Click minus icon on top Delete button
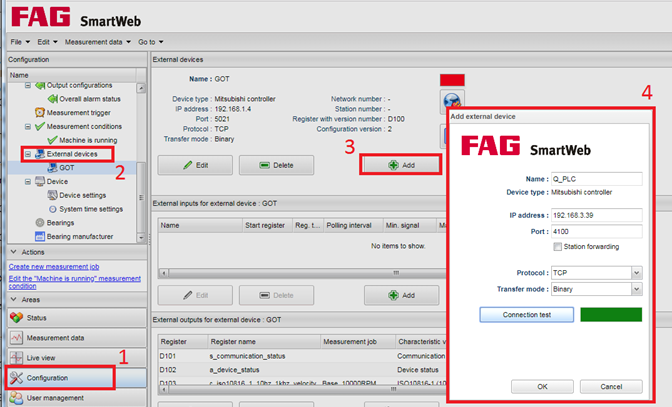Viewport: 672px width, 407px height. pos(264,165)
